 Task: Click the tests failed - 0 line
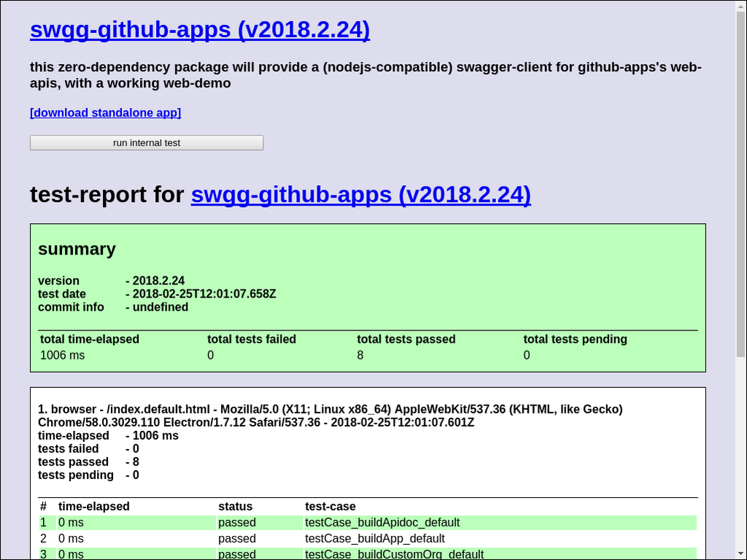[x=88, y=448]
